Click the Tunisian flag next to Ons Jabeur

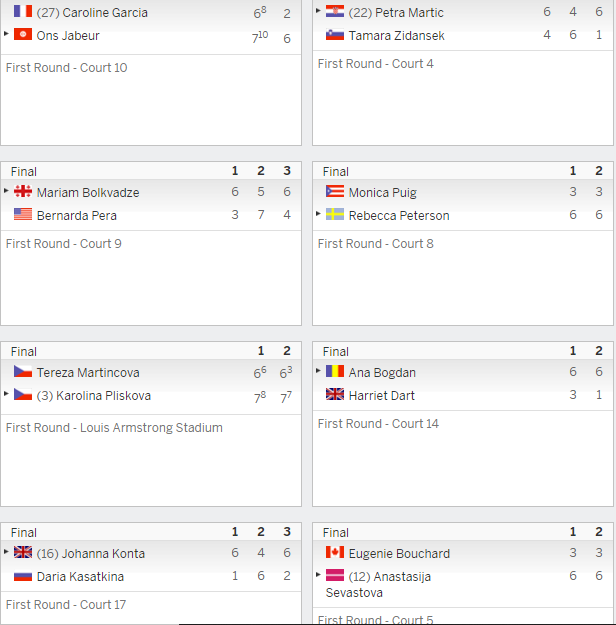coord(23,34)
